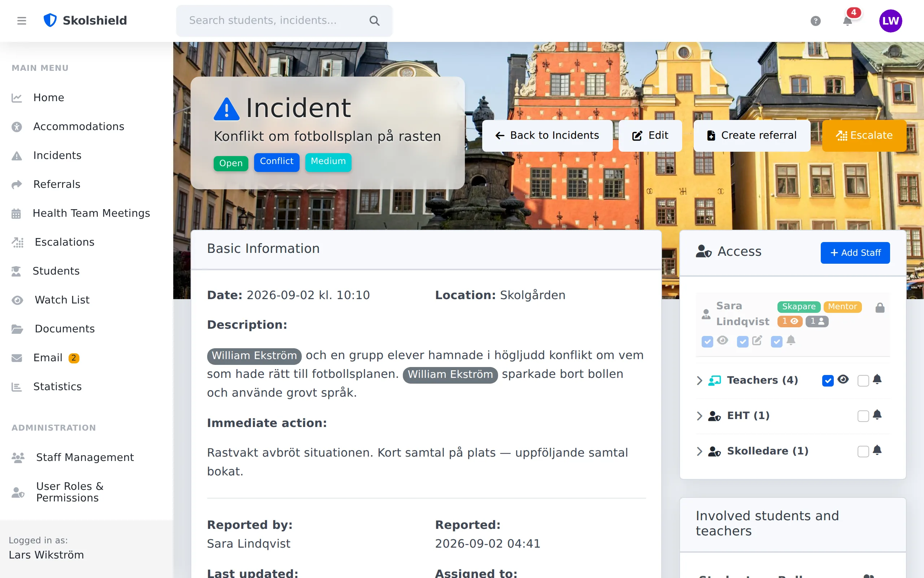Click the Add Staff button
The height and width of the screenshot is (578, 924).
[855, 253]
